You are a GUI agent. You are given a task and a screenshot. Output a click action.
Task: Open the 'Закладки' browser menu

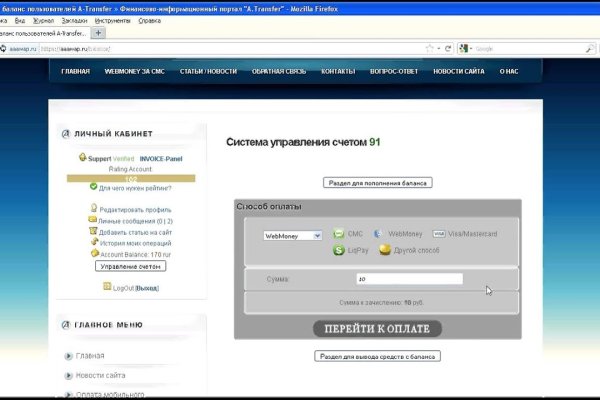pyautogui.click(x=73, y=20)
